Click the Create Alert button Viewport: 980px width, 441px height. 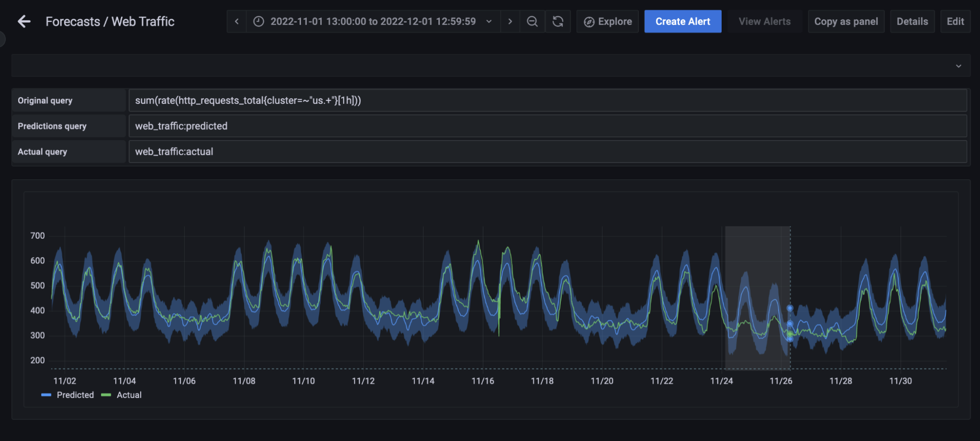coord(682,22)
